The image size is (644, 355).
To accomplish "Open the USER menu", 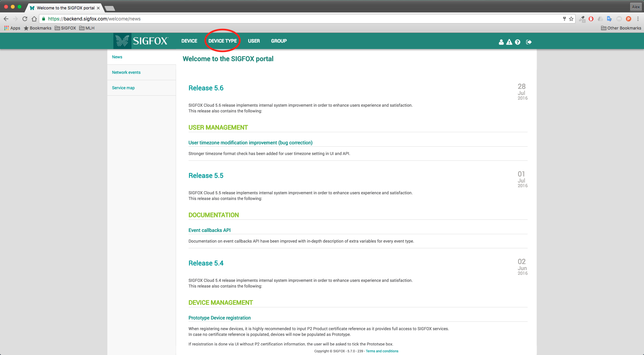I will [254, 41].
